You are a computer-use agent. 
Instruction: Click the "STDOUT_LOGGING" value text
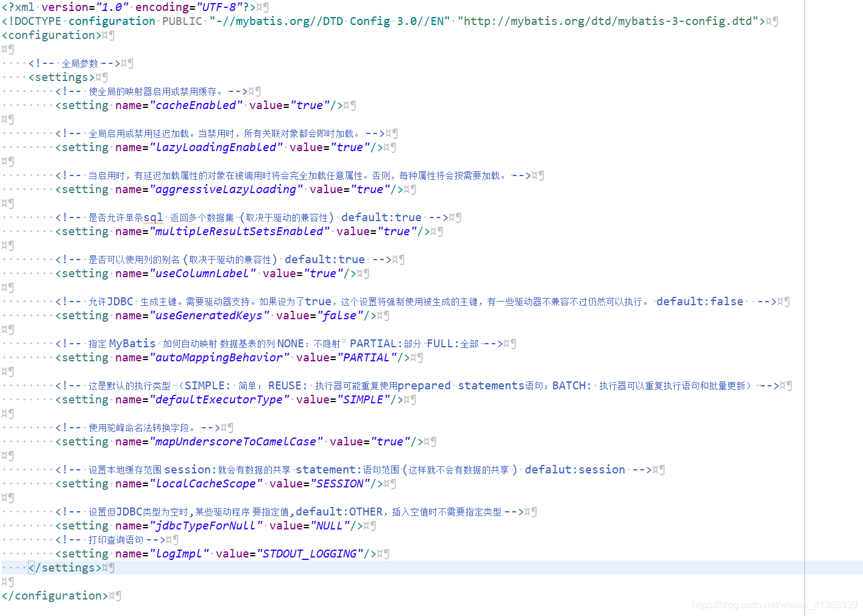tap(310, 554)
